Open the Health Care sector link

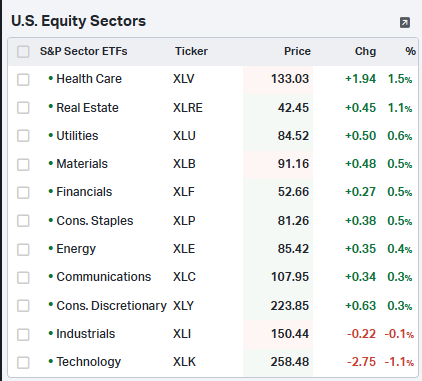(89, 79)
